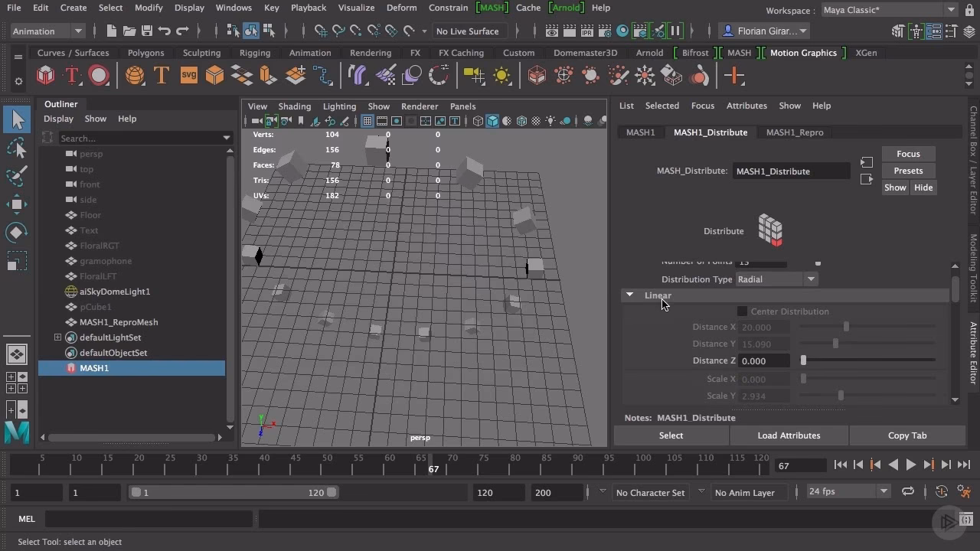980x551 pixels.
Task: Activate the Paint selection tool
Action: [x=18, y=176]
